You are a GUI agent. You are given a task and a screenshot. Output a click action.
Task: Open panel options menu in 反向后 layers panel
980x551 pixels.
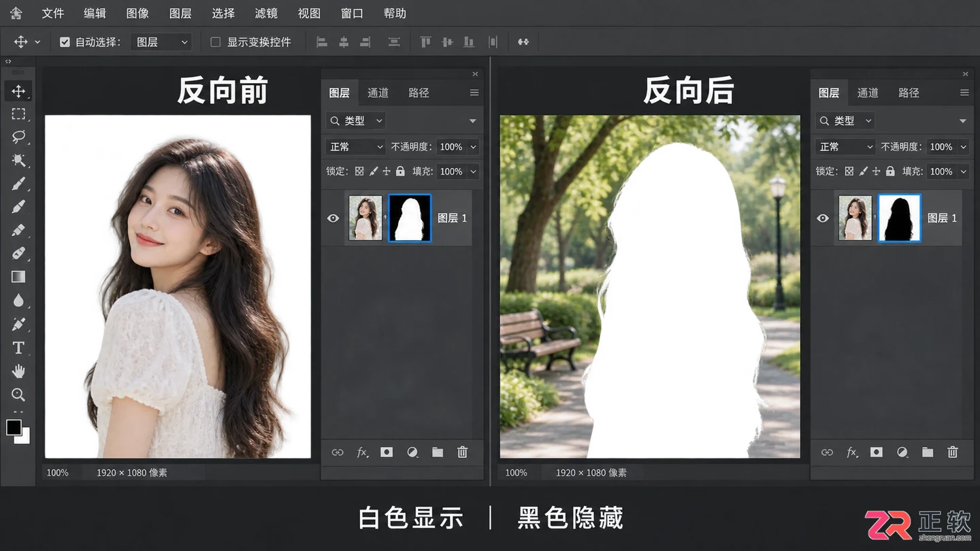[x=964, y=93]
